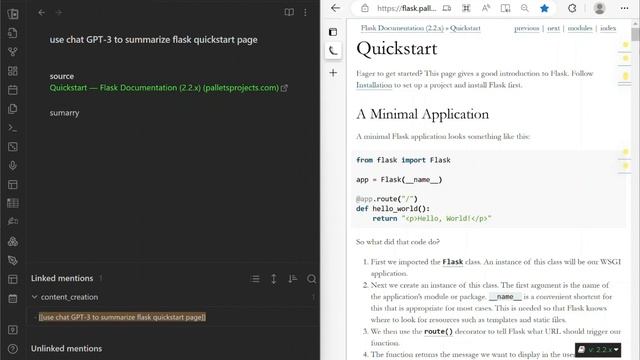Click the note title text
The width and height of the screenshot is (640, 360).
[x=153, y=40]
